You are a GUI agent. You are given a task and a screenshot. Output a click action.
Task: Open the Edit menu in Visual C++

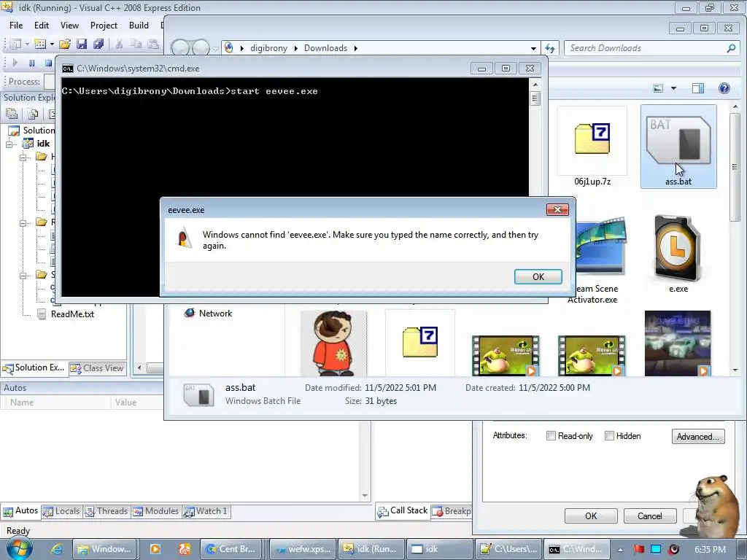pyautogui.click(x=42, y=26)
